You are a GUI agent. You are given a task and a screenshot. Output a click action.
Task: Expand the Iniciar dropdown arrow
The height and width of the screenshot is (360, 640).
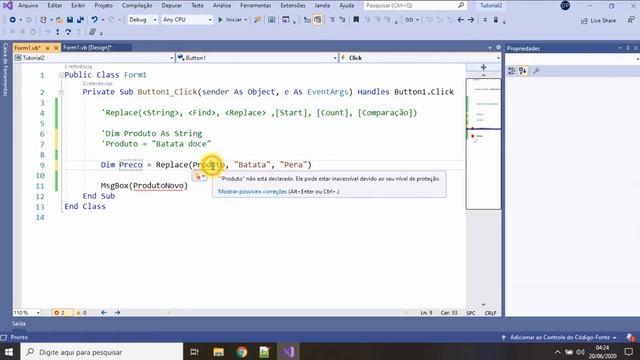pyautogui.click(x=246, y=20)
